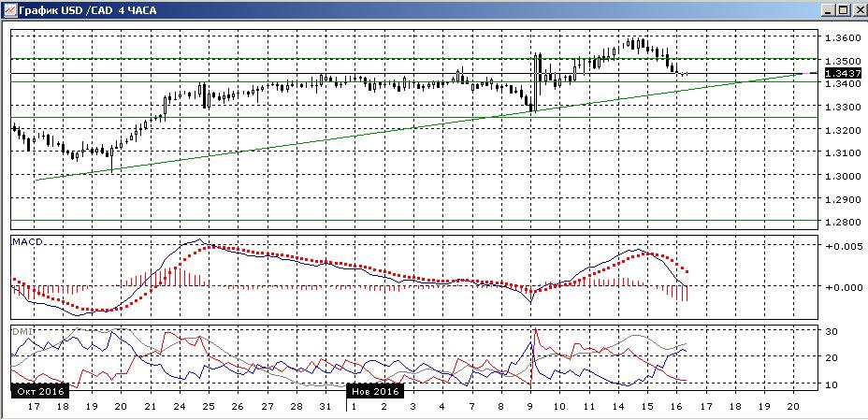This screenshot has height=420, width=868.
Task: Click the 1.3200 price axis label
Action: tap(841, 129)
